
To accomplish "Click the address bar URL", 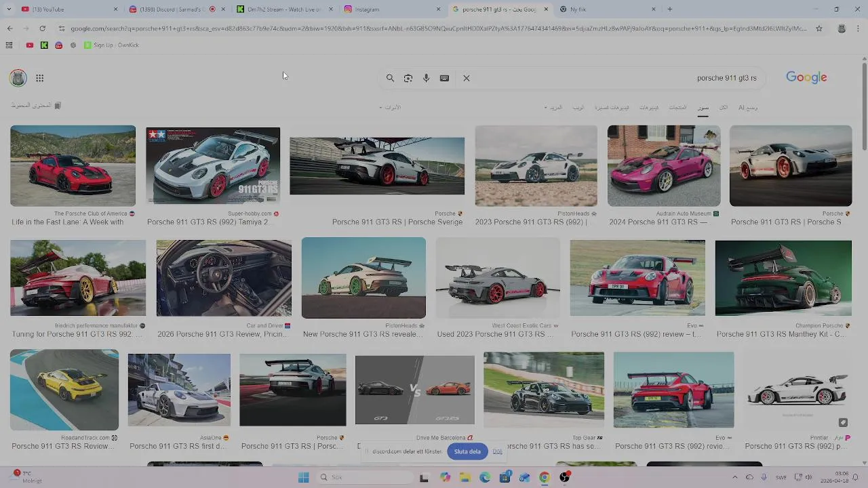I will coord(437,28).
